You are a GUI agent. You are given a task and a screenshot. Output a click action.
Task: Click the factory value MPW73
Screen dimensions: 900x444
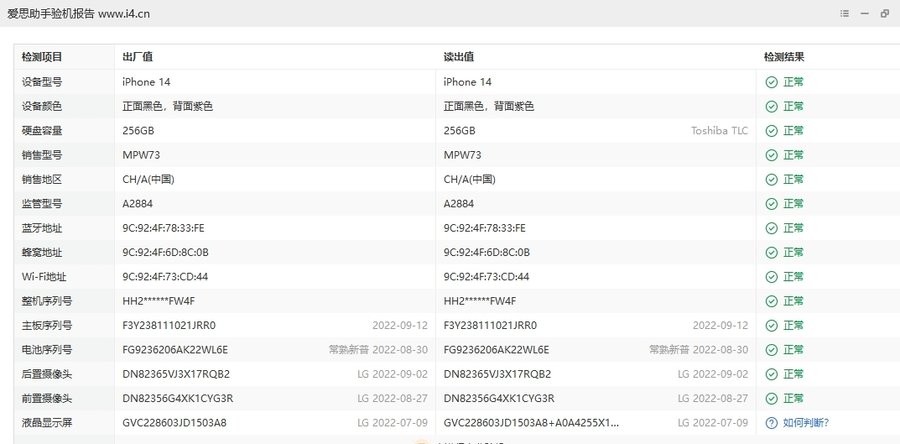click(x=141, y=155)
